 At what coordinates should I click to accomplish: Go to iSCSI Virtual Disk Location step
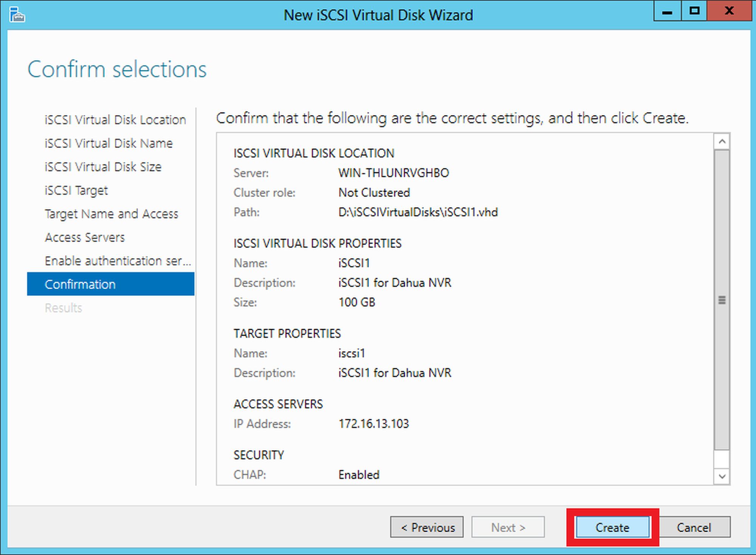(115, 120)
